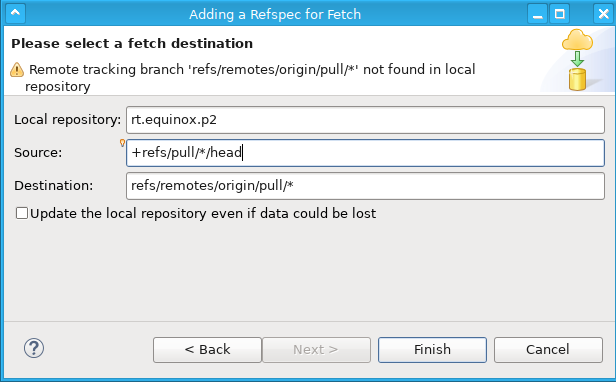Focus the Local repository text field
Viewport: 616px width, 382px height.
coord(365,120)
